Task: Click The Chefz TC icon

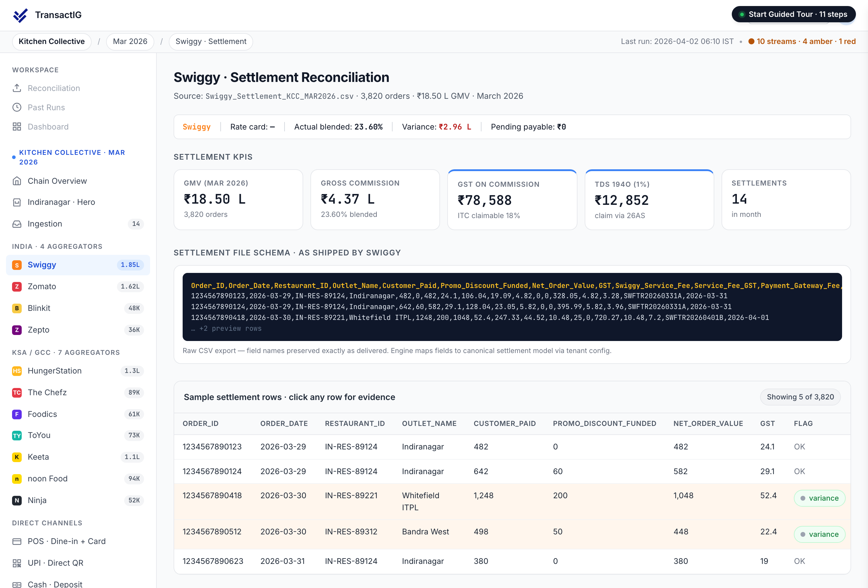Action: point(17,393)
